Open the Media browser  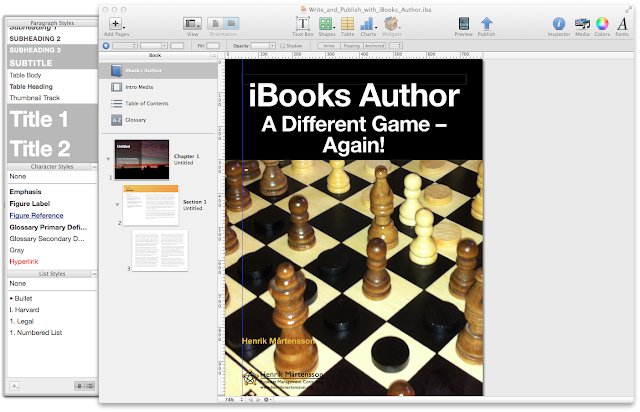582,24
